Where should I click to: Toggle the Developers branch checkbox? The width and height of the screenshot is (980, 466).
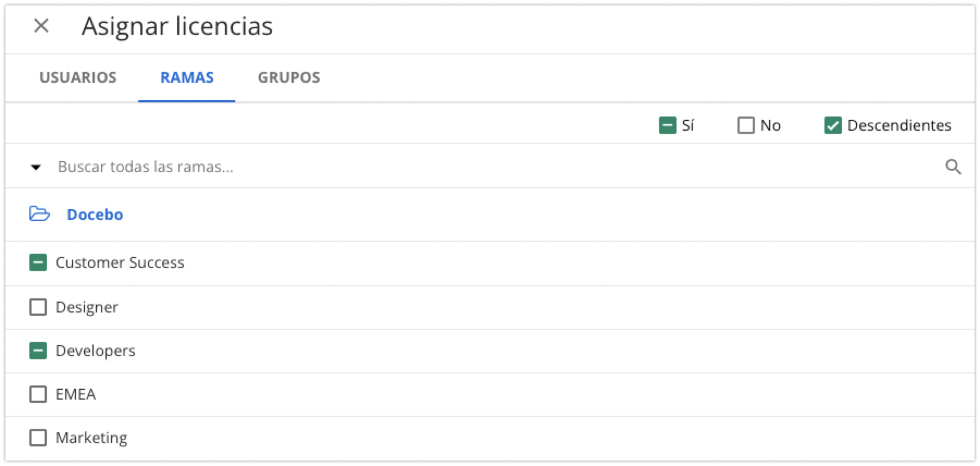tap(38, 351)
